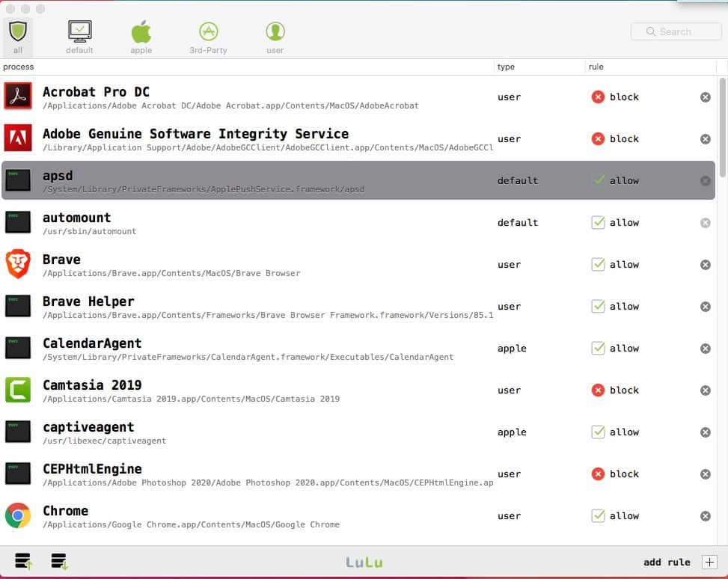Image resolution: width=728 pixels, height=579 pixels.
Task: Click the vertical scrollbar of rules list
Action: point(723,128)
